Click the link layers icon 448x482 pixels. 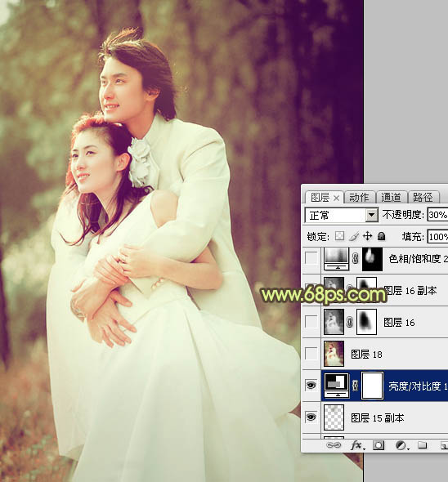(334, 444)
